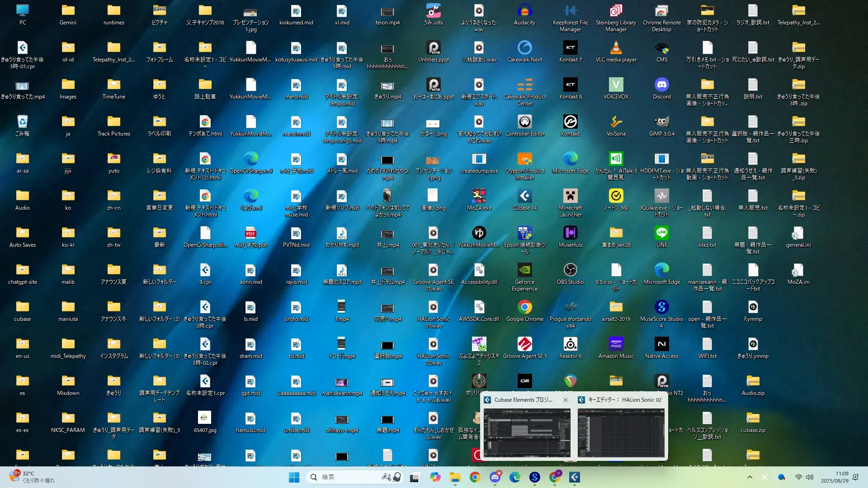Launch MuseScore Studio 4 icon
Viewport: 868px width, 488px height.
pyautogui.click(x=661, y=307)
